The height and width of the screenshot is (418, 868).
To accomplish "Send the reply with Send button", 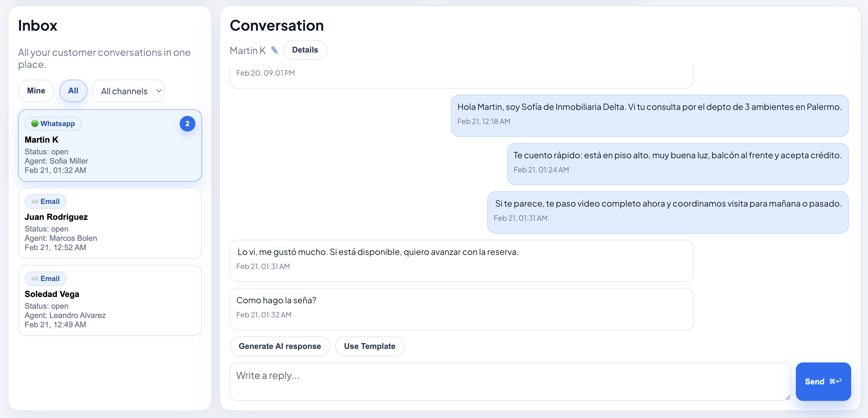I will 823,381.
